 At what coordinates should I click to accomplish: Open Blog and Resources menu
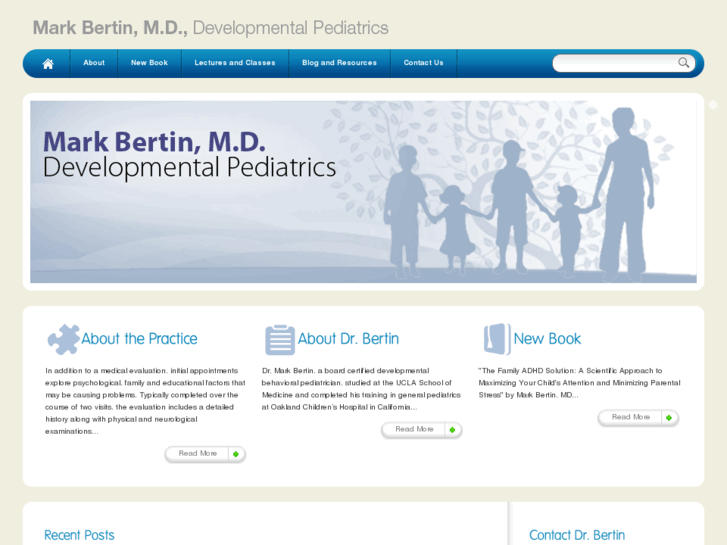point(339,63)
